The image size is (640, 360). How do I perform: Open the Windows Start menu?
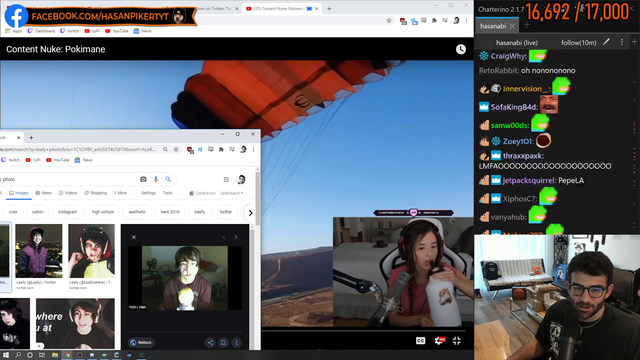point(6,355)
